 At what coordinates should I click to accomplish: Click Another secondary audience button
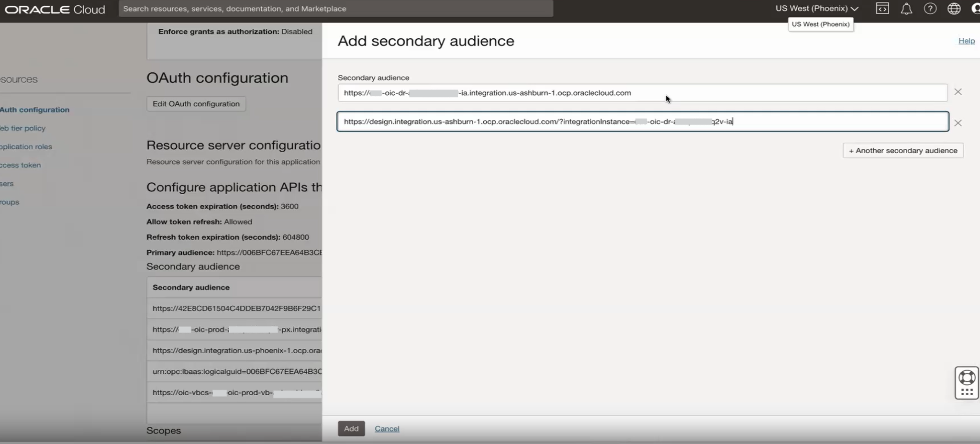(x=902, y=150)
